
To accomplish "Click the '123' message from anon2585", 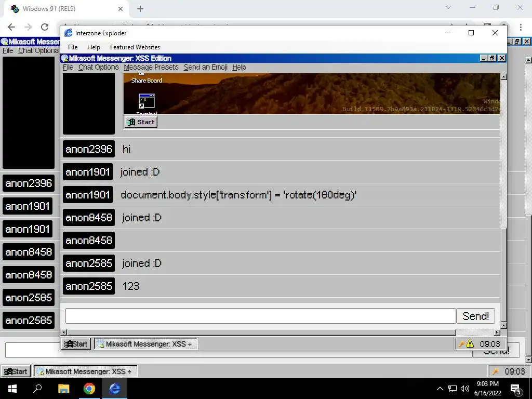I will pos(130,286).
